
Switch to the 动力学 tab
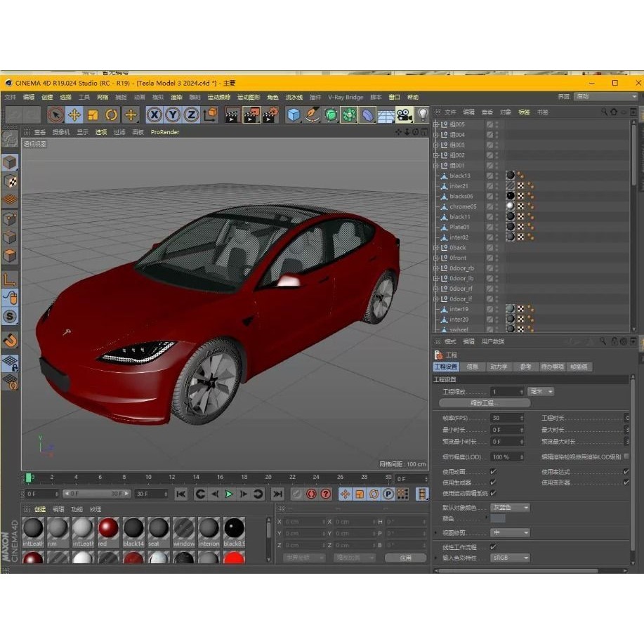pyautogui.click(x=499, y=367)
